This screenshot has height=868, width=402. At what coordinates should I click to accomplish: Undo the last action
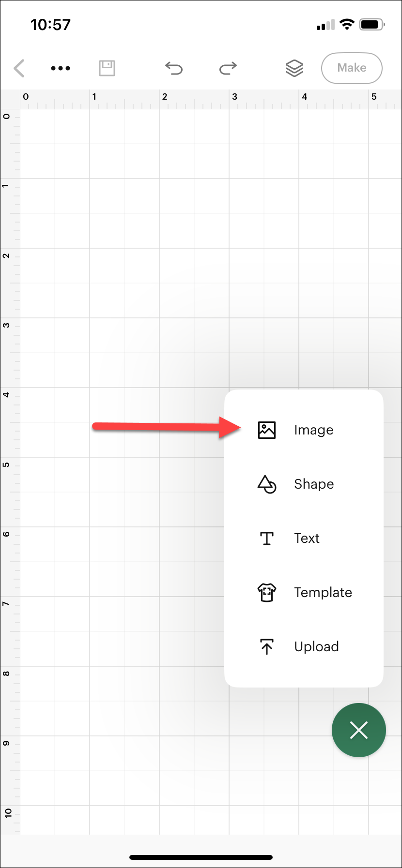(174, 68)
